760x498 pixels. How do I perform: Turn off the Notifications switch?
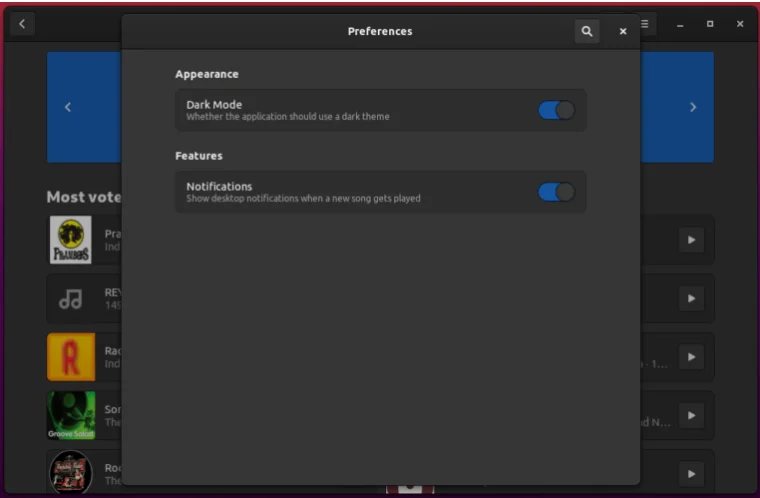click(556, 192)
